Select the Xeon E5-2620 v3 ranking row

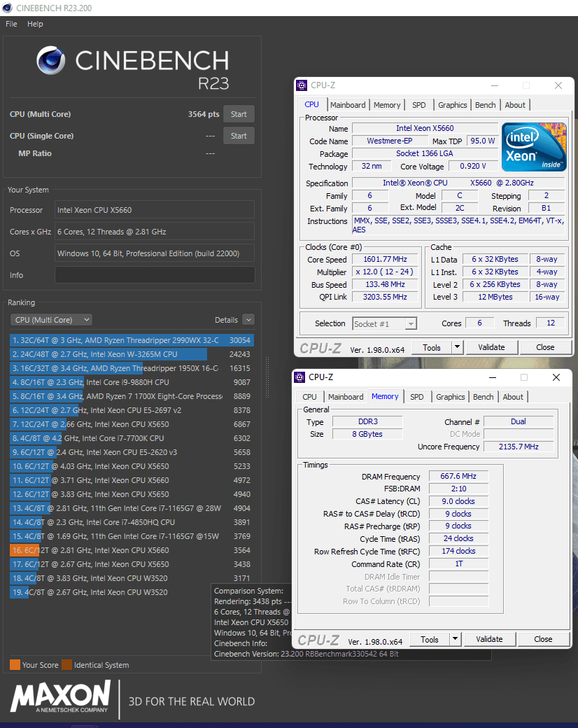click(x=132, y=452)
